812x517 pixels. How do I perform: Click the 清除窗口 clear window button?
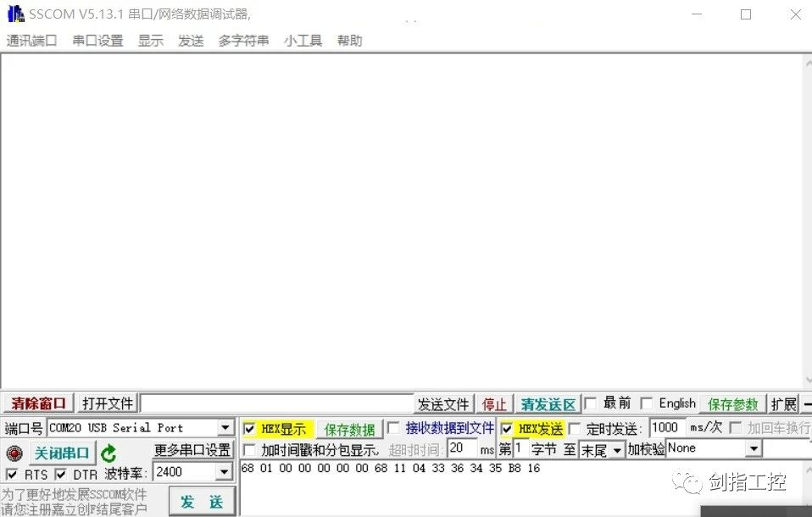click(x=37, y=403)
